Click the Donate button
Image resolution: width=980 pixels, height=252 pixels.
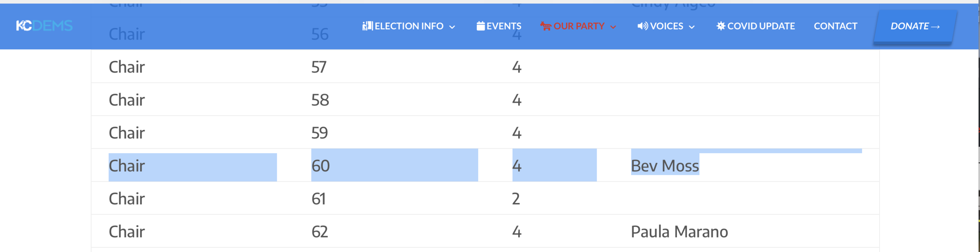click(915, 26)
